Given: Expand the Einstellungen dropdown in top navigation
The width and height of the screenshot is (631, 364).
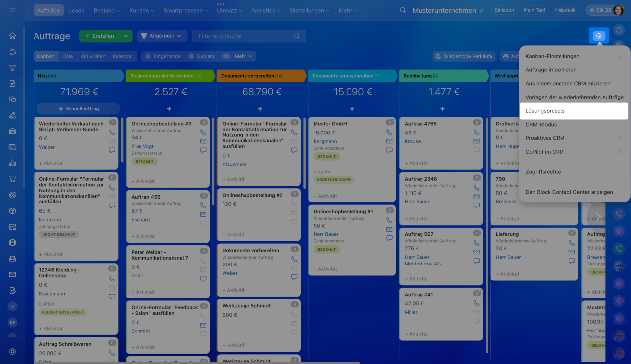Looking at the screenshot, I should pyautogui.click(x=310, y=10).
